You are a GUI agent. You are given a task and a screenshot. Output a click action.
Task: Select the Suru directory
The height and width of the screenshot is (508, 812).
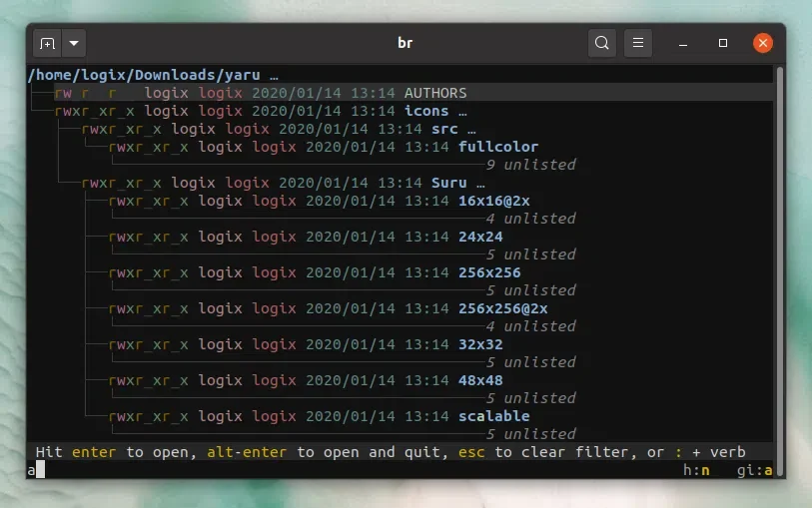[x=449, y=183]
